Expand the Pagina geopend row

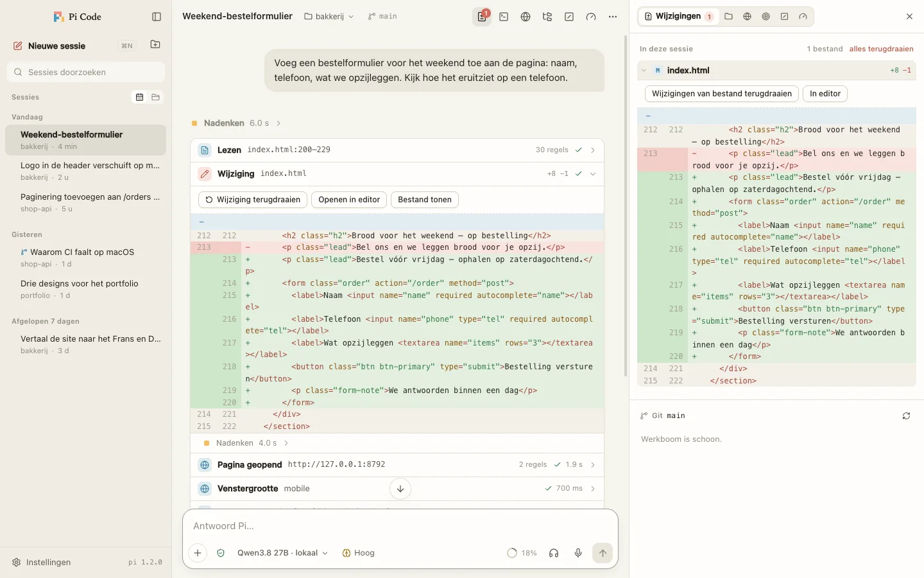397,464
